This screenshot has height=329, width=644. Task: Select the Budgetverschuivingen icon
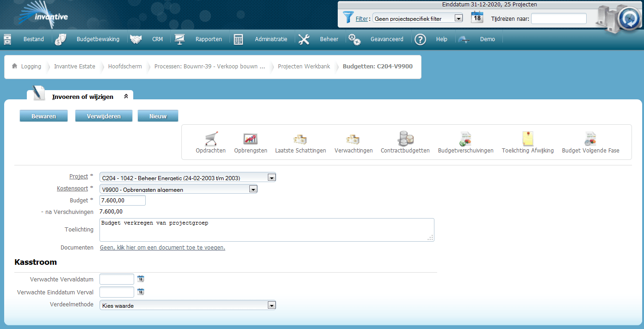[465, 141]
